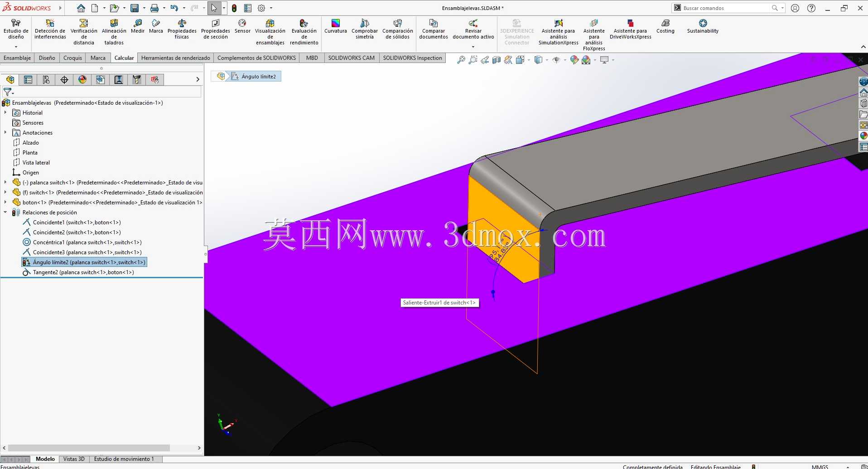Open Propiedades físicas tool
The height and width of the screenshot is (469, 868).
[182, 29]
